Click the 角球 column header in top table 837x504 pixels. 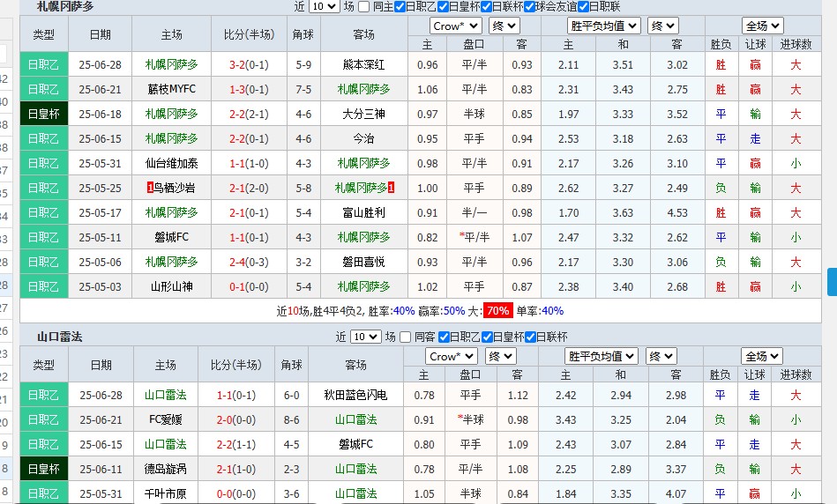(x=303, y=34)
